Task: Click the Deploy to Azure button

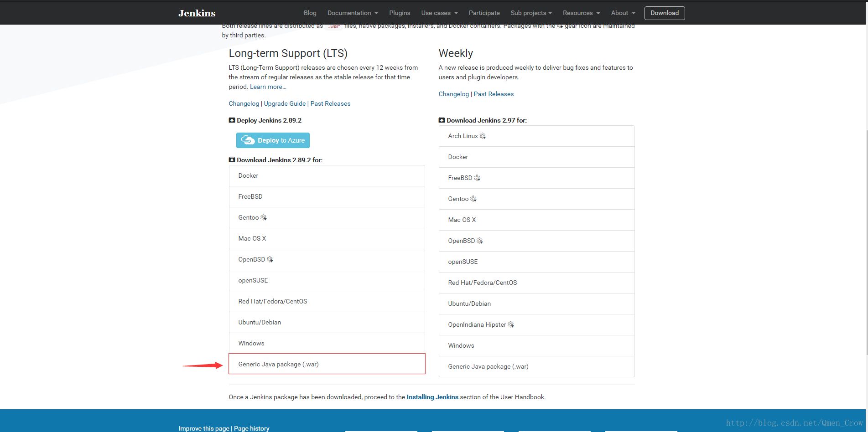Action: (x=273, y=140)
